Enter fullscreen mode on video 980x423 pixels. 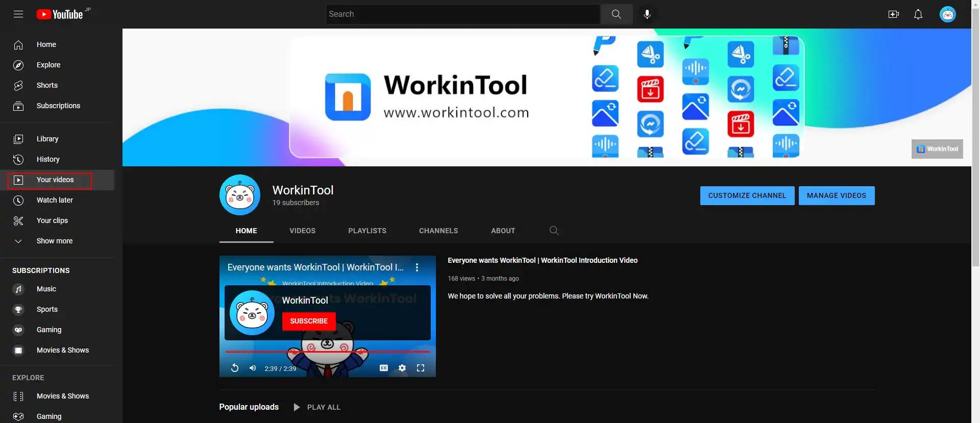pos(421,368)
